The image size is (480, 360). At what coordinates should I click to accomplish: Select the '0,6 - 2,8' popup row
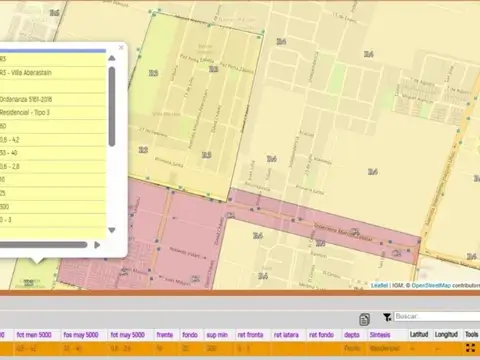tap(53, 166)
